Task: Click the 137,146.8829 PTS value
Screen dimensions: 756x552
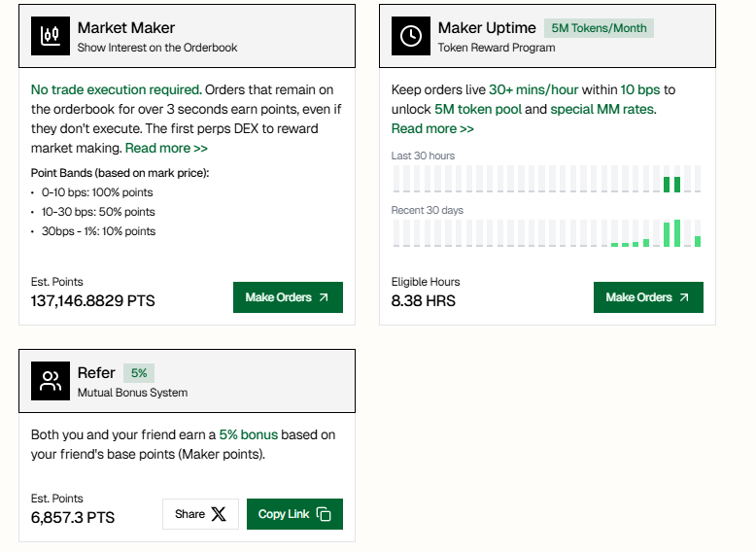Action: [x=93, y=301]
